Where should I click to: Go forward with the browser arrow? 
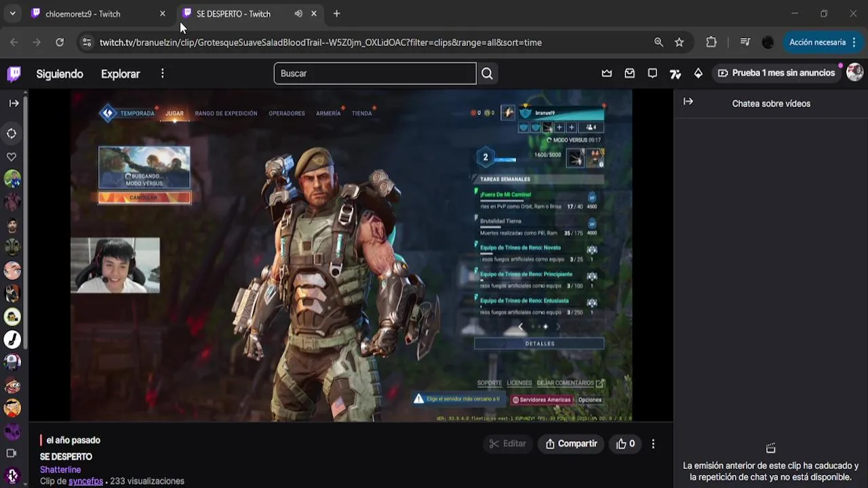tap(37, 42)
